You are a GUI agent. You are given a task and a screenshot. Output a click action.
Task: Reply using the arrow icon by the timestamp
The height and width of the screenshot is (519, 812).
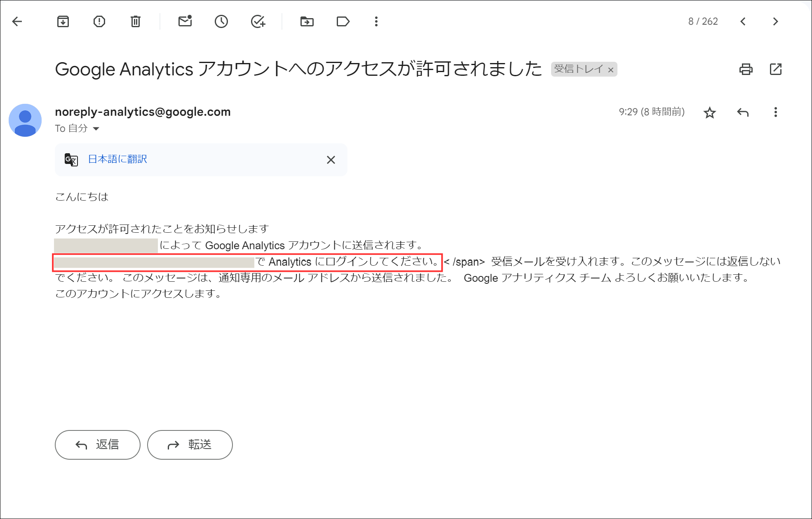[x=743, y=112]
